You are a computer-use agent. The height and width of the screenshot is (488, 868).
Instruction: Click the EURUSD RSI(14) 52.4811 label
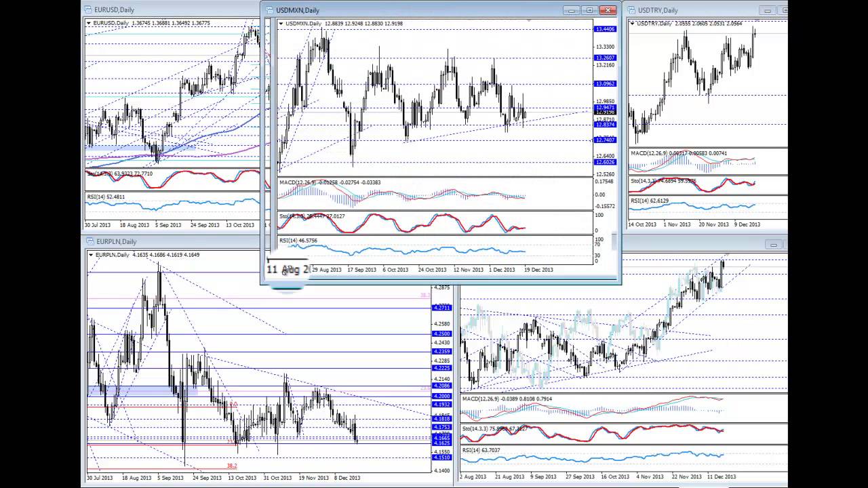coord(106,197)
